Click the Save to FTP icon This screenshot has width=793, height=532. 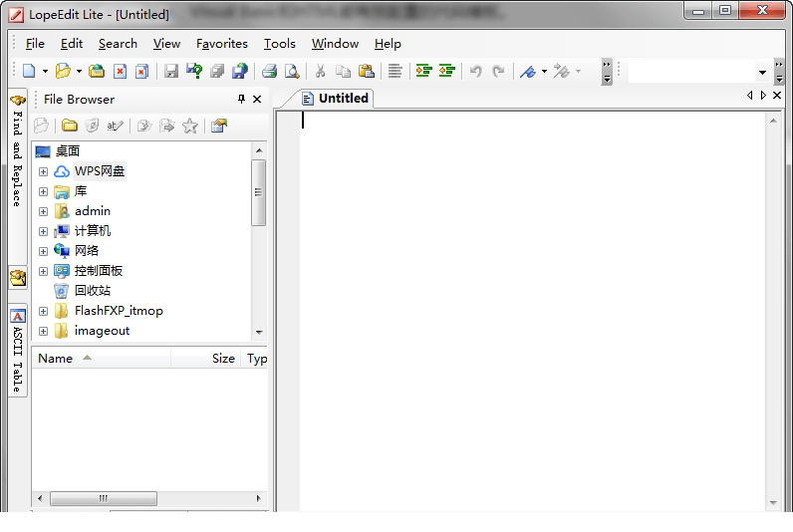tap(240, 72)
